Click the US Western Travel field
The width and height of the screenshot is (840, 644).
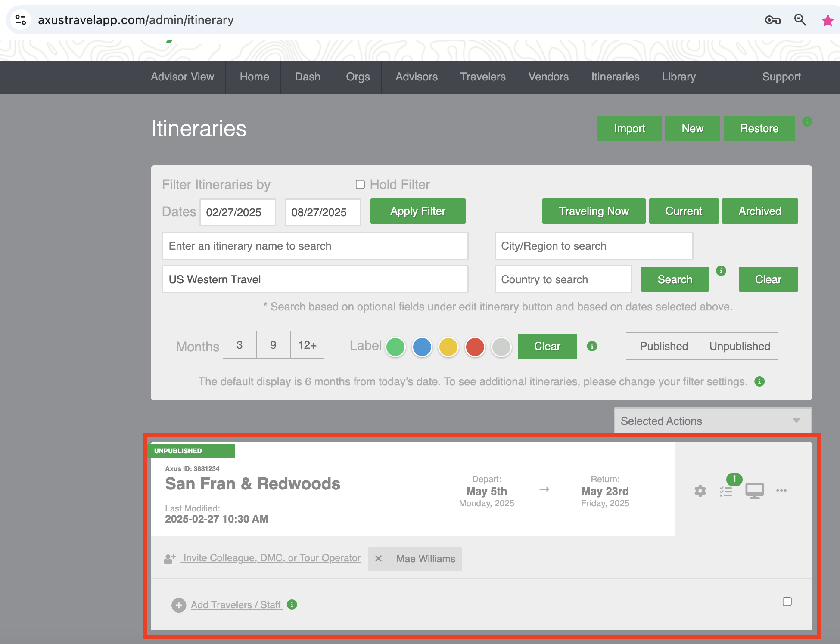(x=315, y=279)
